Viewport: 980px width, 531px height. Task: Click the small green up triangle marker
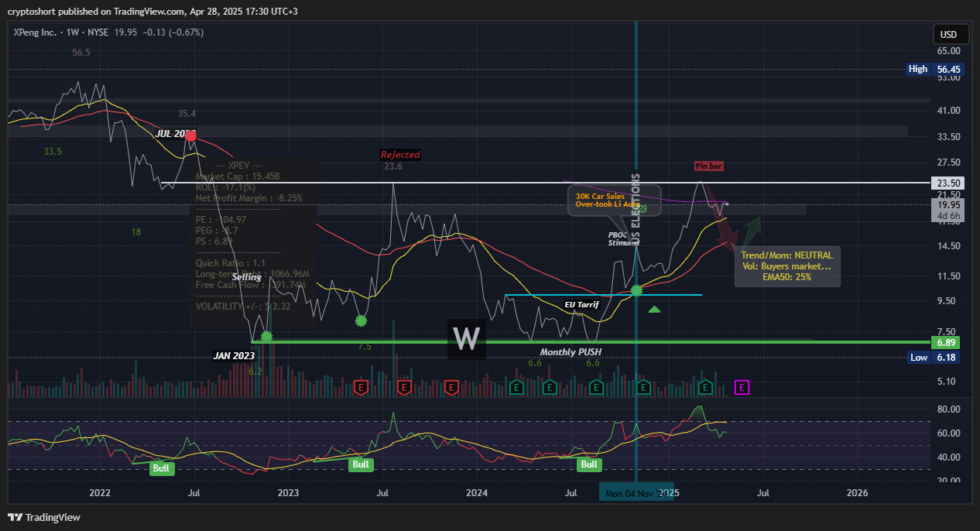click(x=654, y=310)
